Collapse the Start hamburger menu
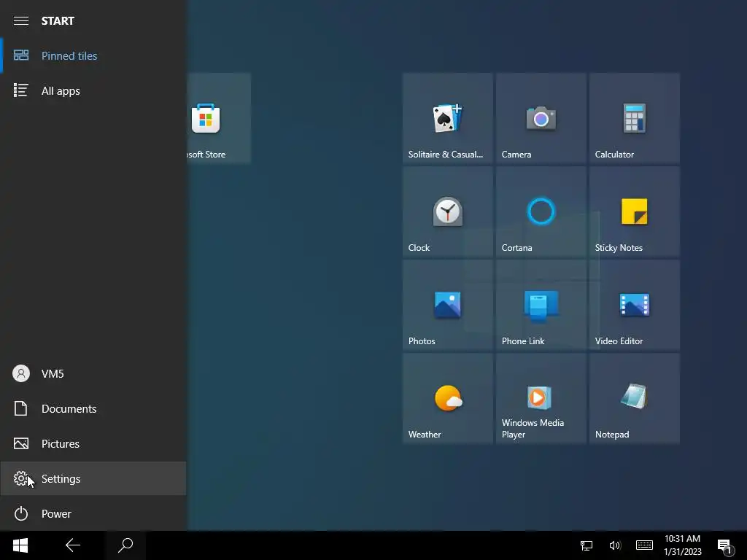The image size is (747, 560). pos(21,20)
